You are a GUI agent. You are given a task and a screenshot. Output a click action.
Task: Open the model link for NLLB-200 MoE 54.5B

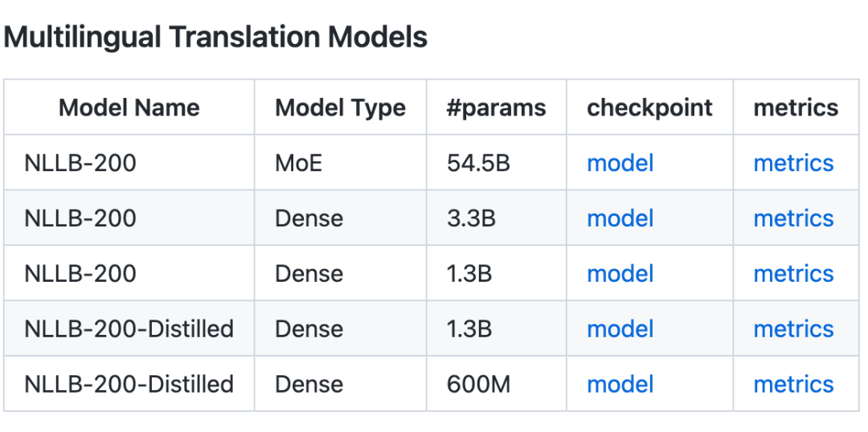click(620, 163)
